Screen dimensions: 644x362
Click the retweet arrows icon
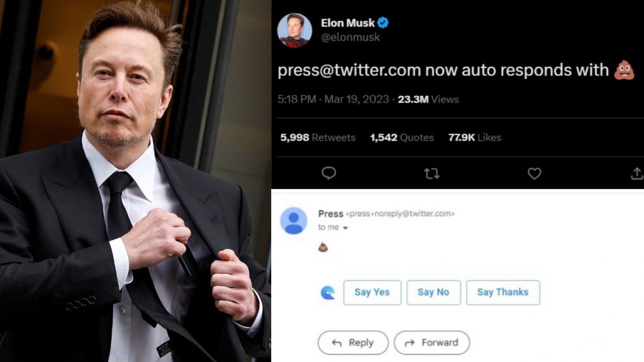click(x=432, y=174)
